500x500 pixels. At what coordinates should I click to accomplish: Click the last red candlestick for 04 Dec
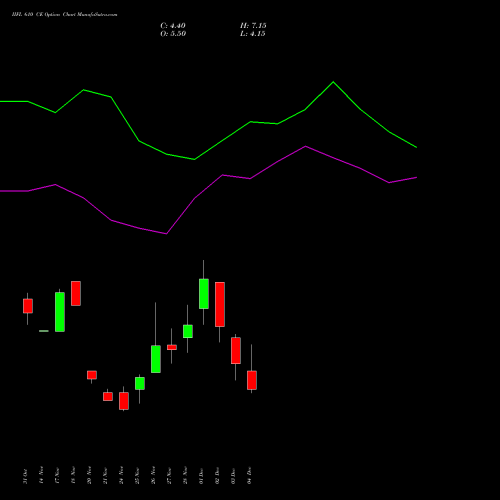point(252,380)
